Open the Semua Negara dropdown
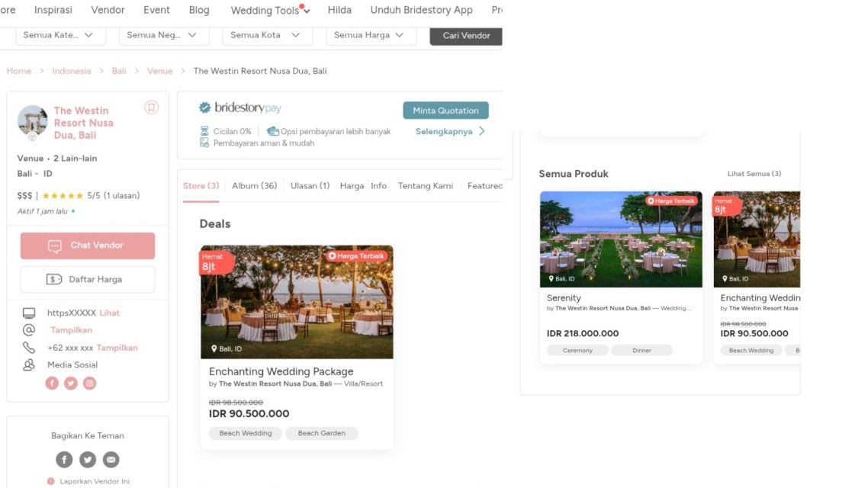The height and width of the screenshot is (488, 868). click(164, 35)
